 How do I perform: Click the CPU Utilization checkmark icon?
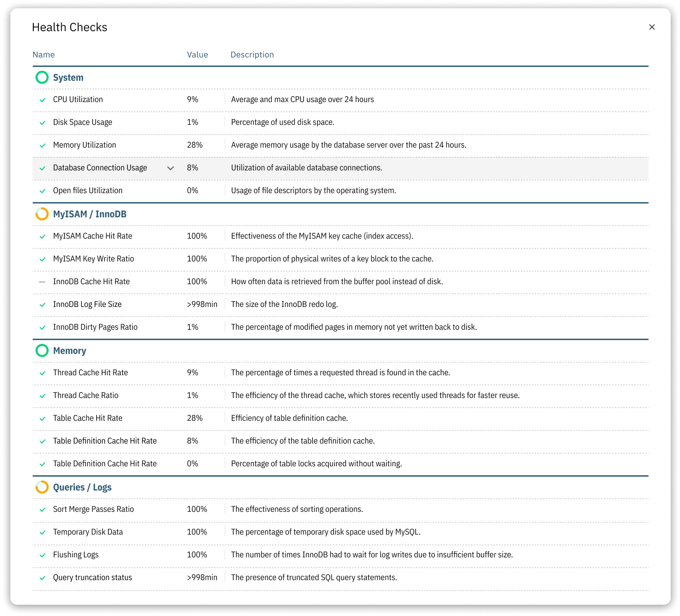[x=42, y=100]
